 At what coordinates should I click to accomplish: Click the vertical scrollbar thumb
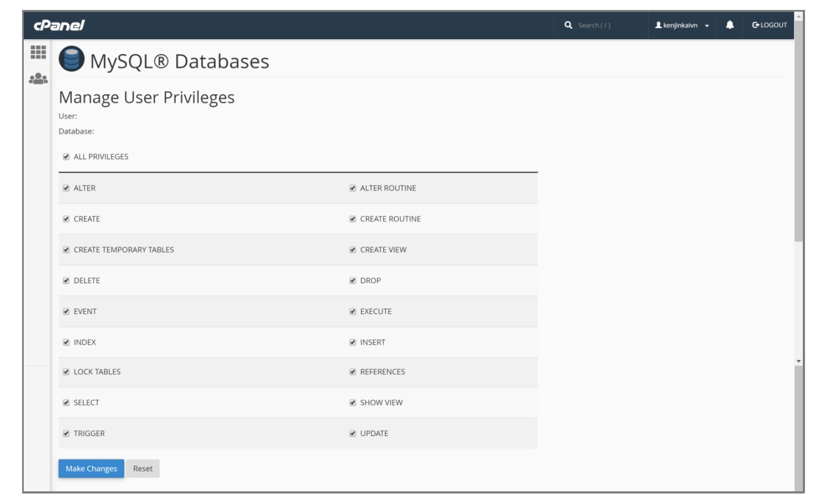tap(798, 131)
